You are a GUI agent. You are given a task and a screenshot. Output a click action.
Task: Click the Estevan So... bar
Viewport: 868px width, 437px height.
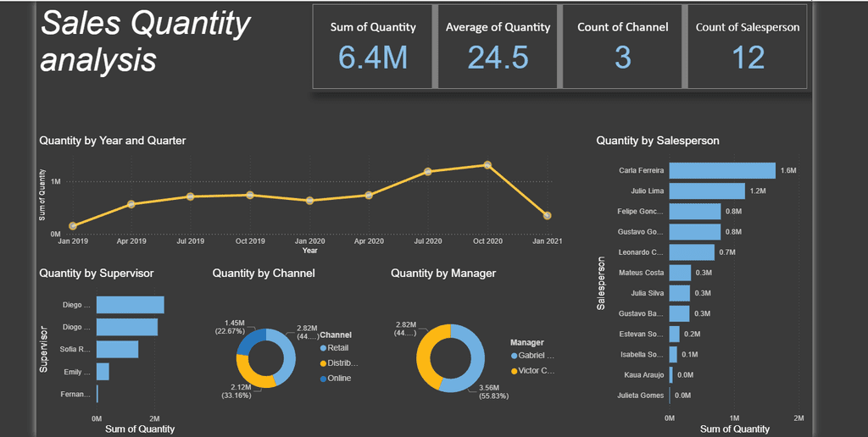tap(674, 335)
